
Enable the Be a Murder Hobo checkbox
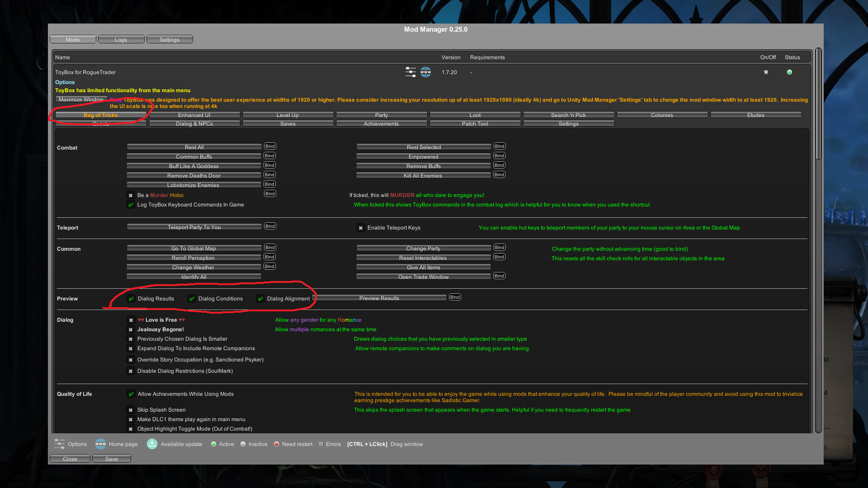coord(131,196)
